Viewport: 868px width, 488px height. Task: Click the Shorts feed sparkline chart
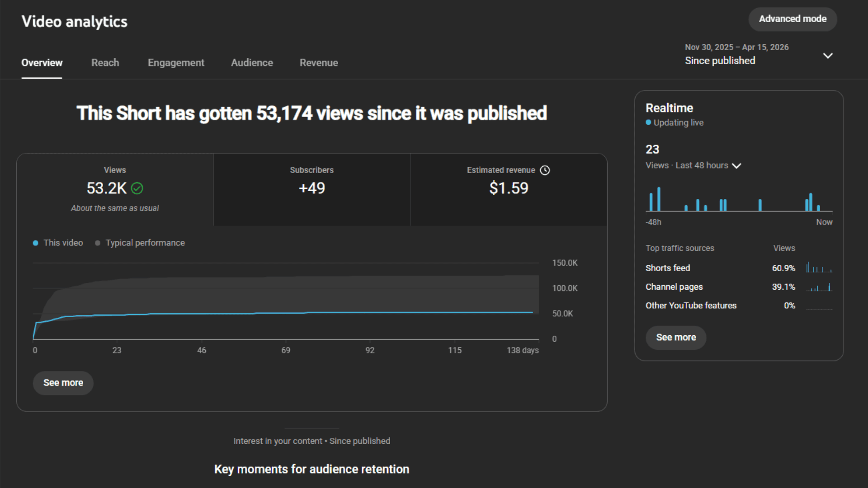(819, 268)
